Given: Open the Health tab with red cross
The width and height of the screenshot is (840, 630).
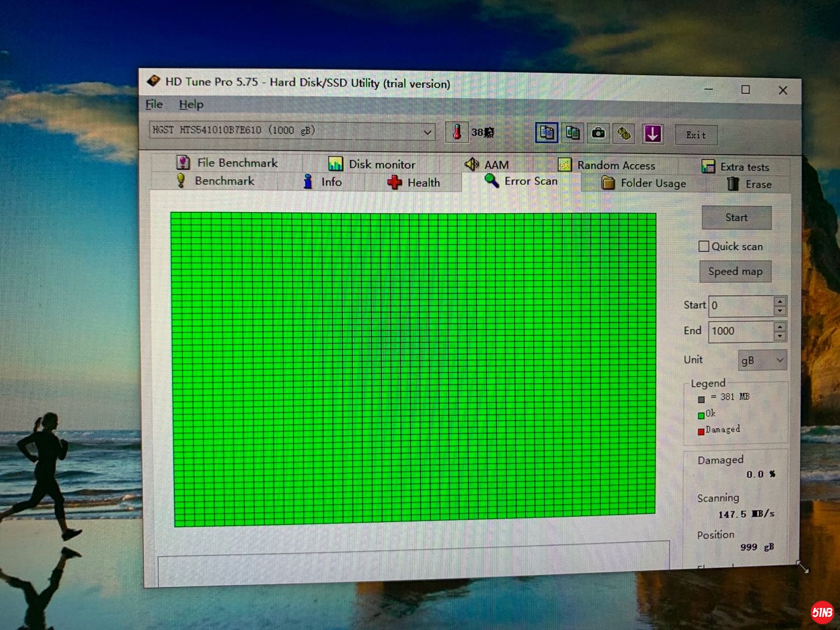Looking at the screenshot, I should 414,183.
